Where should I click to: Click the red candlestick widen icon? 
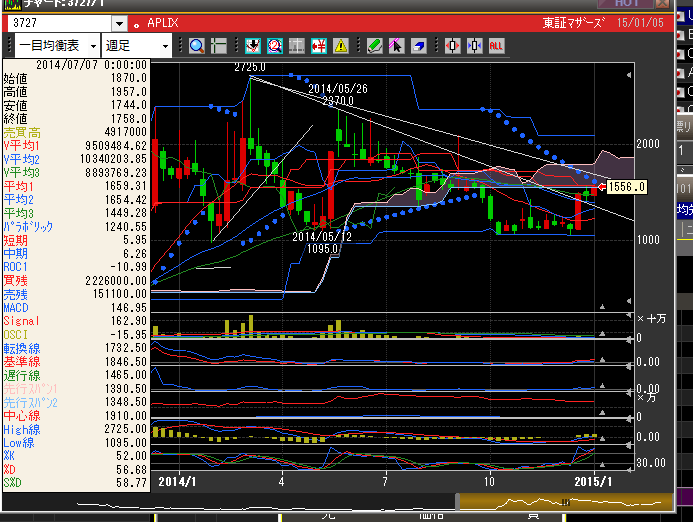[452, 45]
